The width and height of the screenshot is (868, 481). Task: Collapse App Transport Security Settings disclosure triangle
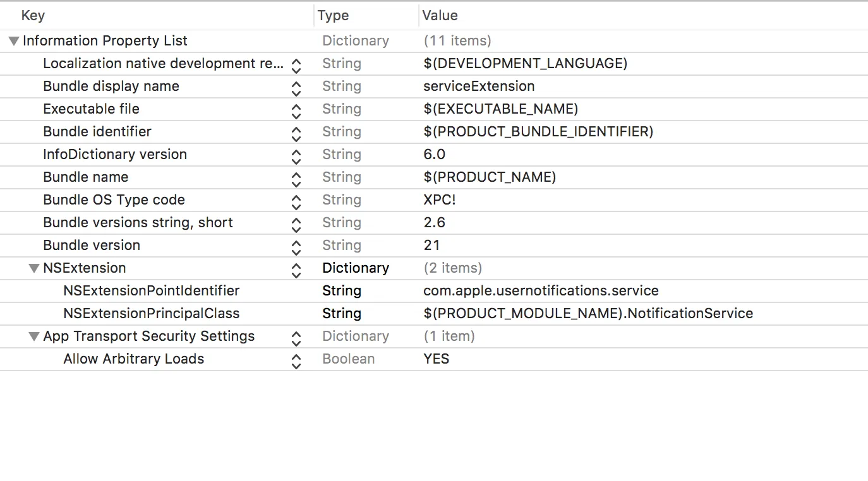pyautogui.click(x=33, y=336)
